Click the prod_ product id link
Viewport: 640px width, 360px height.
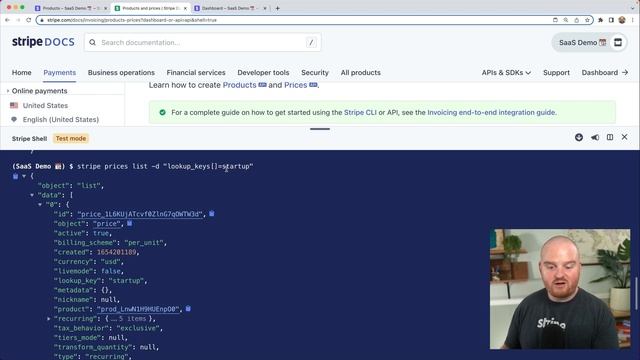pos(138,309)
